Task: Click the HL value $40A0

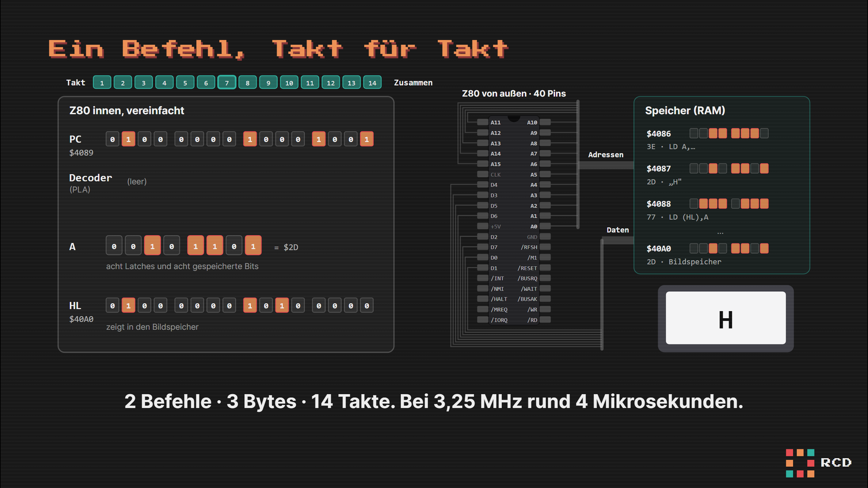Action: [x=81, y=319]
